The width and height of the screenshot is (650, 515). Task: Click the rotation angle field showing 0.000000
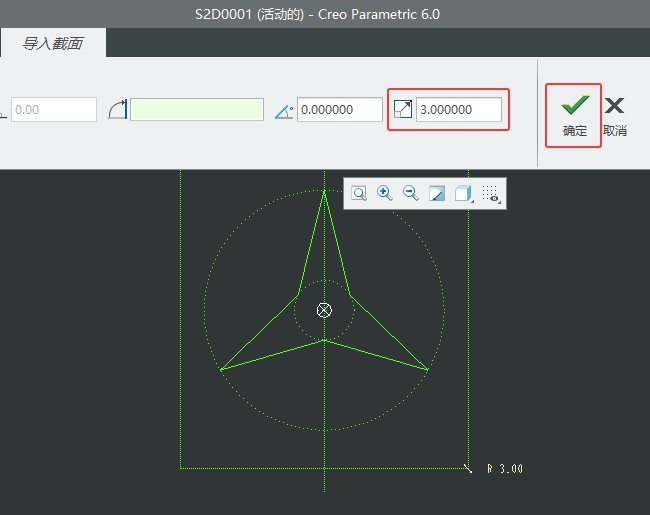point(340,109)
